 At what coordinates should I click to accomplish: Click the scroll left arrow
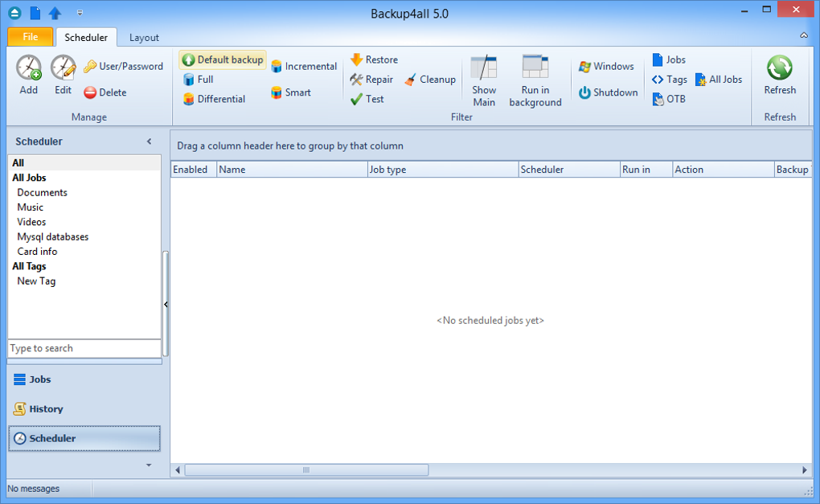coord(178,470)
